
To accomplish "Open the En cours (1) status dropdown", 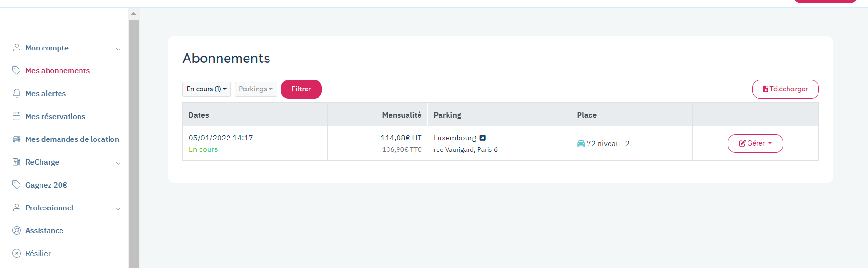I will [x=206, y=89].
